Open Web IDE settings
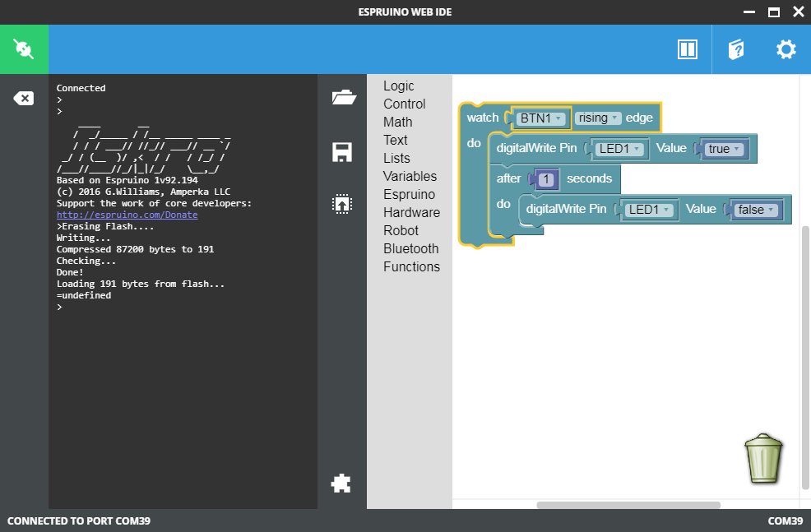The width and height of the screenshot is (811, 532). pos(786,49)
